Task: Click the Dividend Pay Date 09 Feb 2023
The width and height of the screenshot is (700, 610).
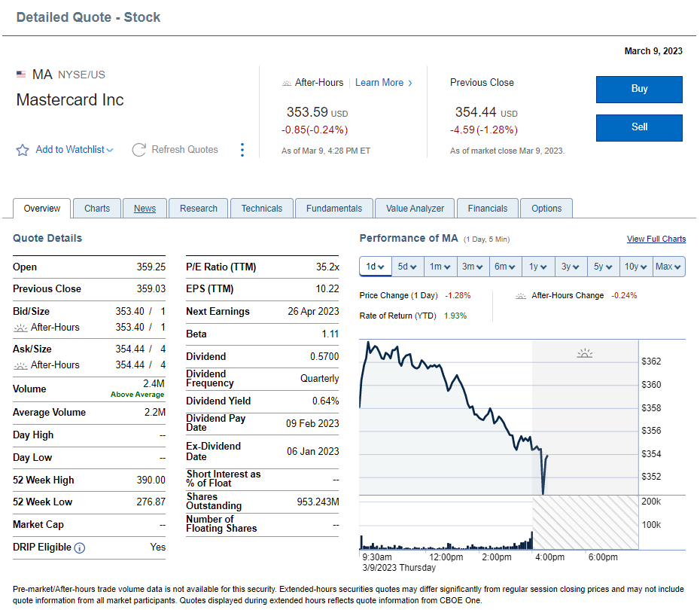Action: tap(312, 423)
